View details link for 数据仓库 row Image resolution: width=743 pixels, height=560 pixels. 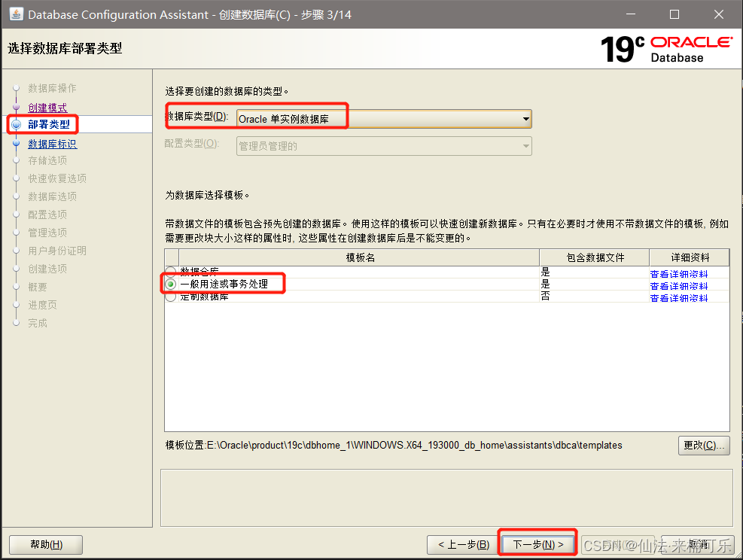point(679,274)
